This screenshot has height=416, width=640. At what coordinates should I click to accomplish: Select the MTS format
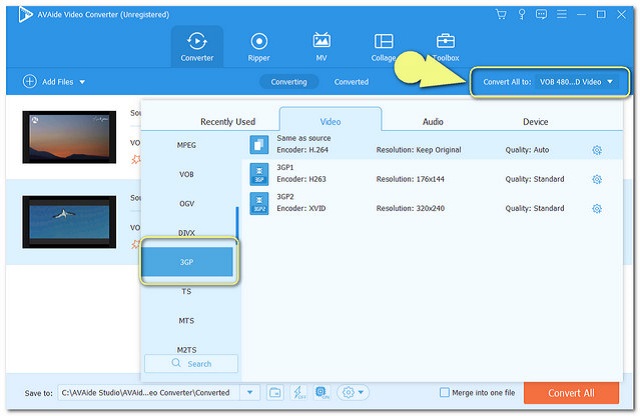186,321
